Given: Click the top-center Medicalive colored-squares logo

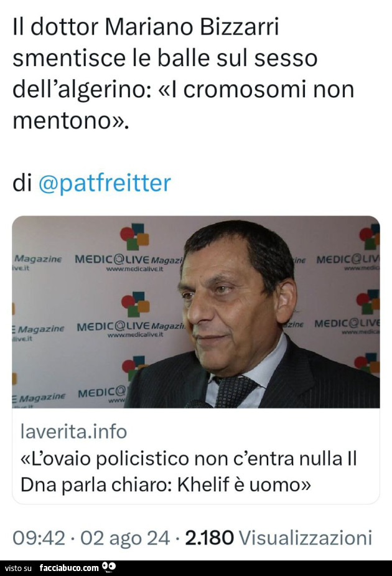Looking at the screenshot, I should click(x=134, y=237).
